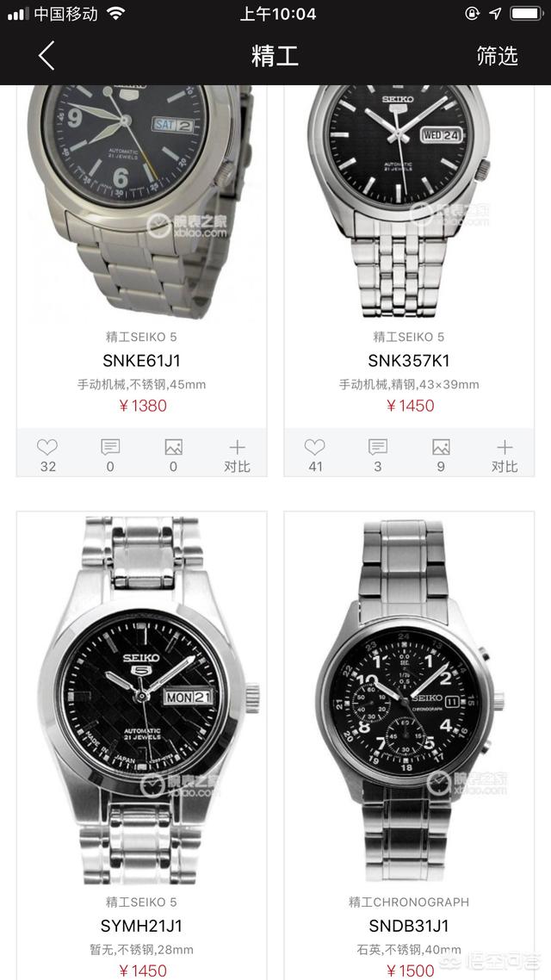Open the SNDB31J1 chronograph watch image
Screen dimensions: 551x980
click(409, 700)
